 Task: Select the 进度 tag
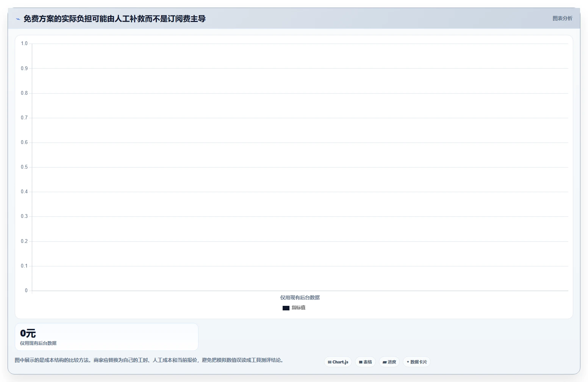pyautogui.click(x=389, y=362)
